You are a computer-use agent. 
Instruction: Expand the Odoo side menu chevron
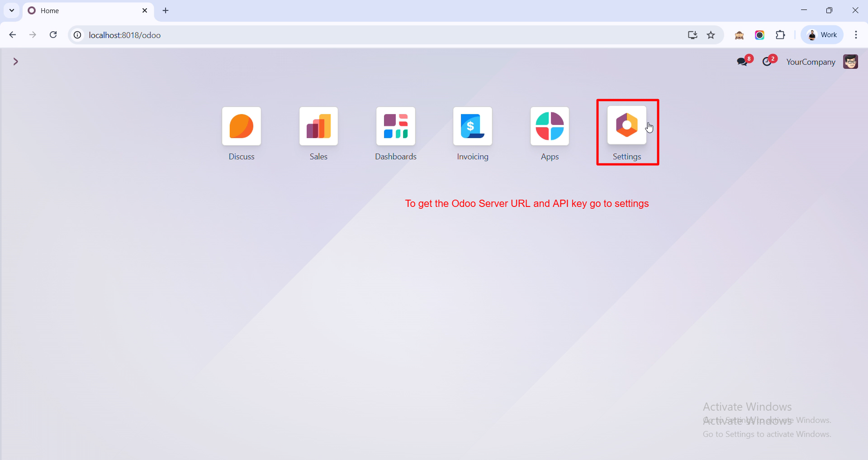click(16, 62)
